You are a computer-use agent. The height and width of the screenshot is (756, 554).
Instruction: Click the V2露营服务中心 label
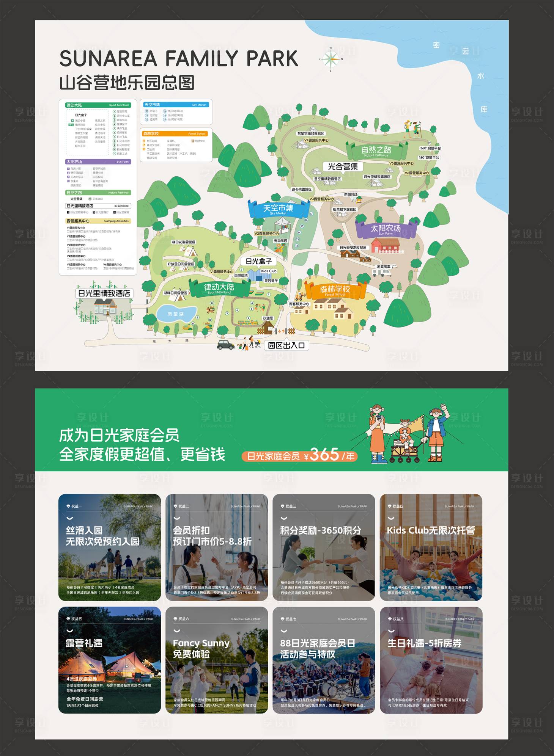tap(266, 234)
